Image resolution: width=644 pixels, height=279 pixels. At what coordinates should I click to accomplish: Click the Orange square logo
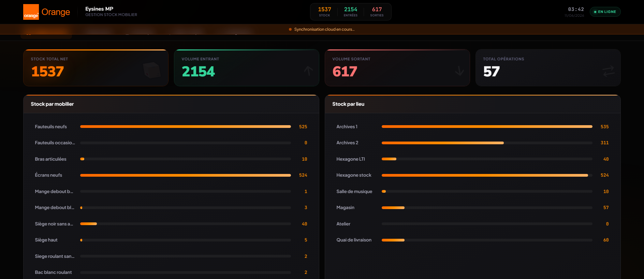[31, 12]
